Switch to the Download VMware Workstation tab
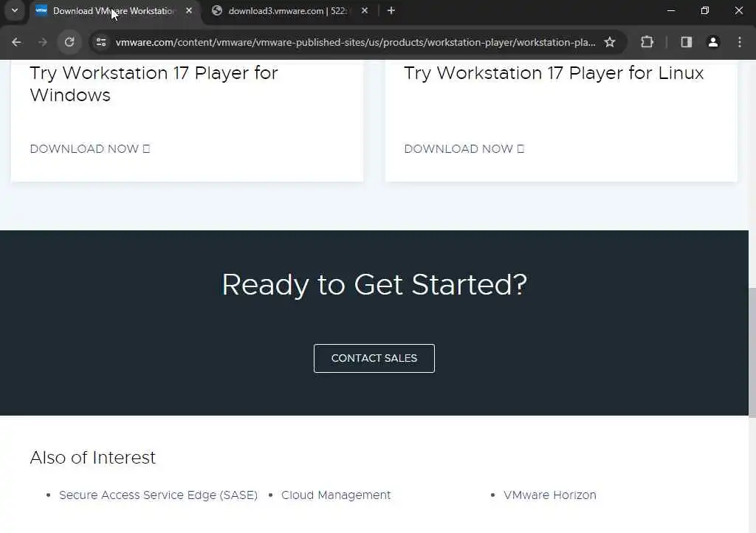The height and width of the screenshot is (533, 756). point(114,10)
